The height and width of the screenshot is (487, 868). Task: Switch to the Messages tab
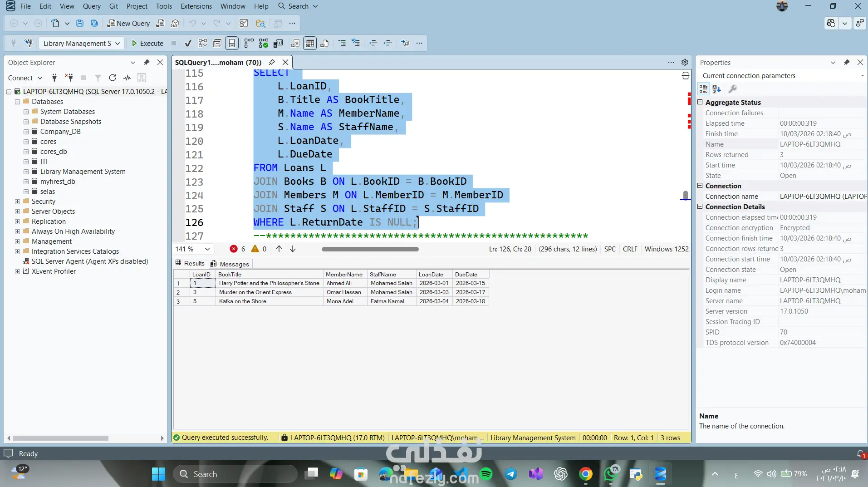230,264
